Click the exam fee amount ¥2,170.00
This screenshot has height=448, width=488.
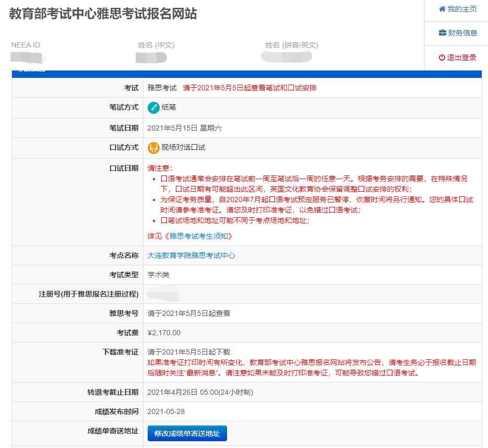pyautogui.click(x=164, y=333)
